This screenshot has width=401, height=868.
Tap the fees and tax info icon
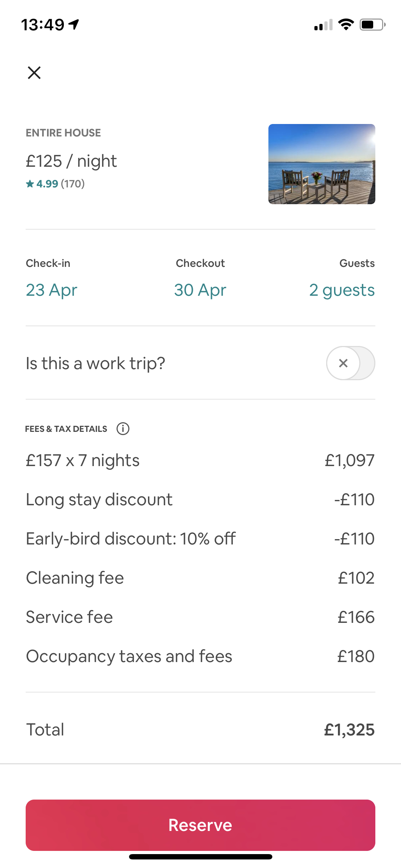click(123, 428)
